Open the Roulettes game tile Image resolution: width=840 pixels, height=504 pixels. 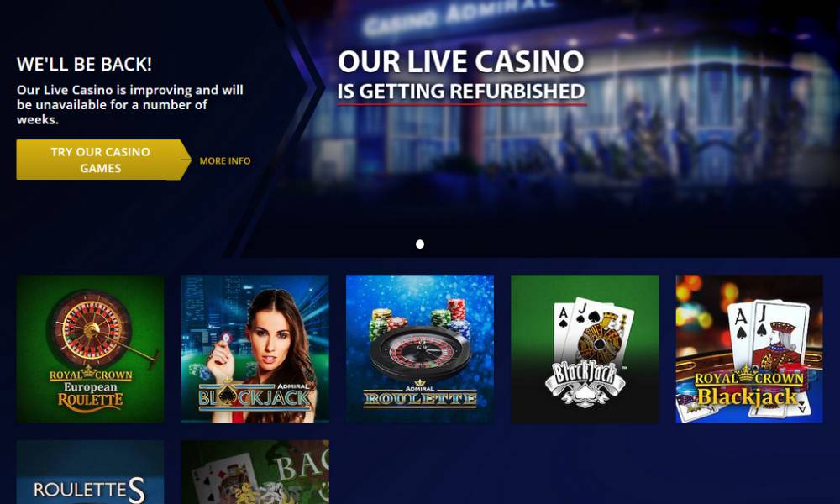coord(91,472)
